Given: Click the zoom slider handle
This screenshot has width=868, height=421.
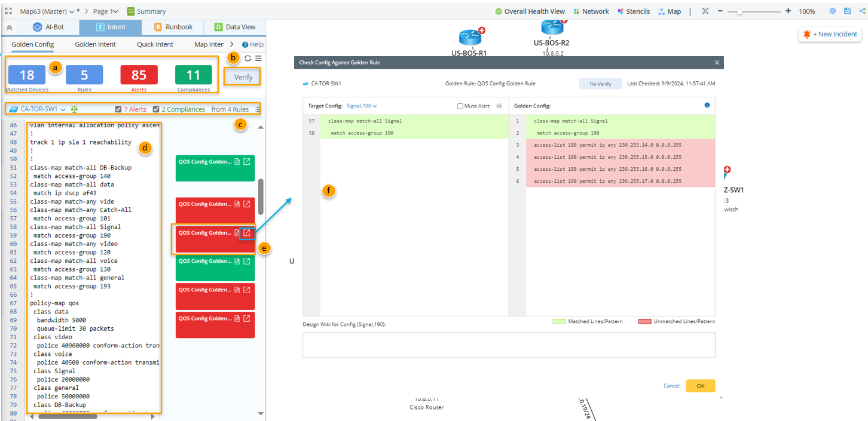Looking at the screenshot, I should click(x=740, y=11).
